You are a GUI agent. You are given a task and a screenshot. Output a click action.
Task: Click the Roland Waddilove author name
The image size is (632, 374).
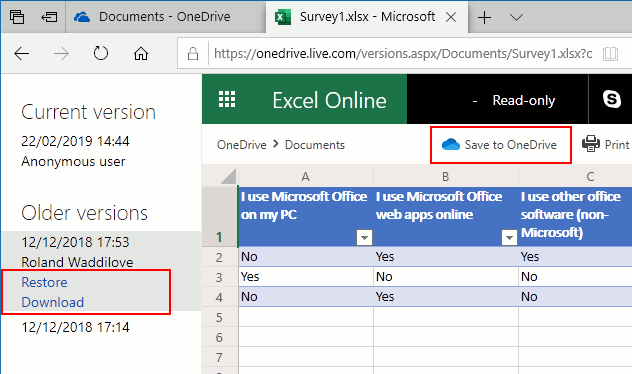click(77, 262)
